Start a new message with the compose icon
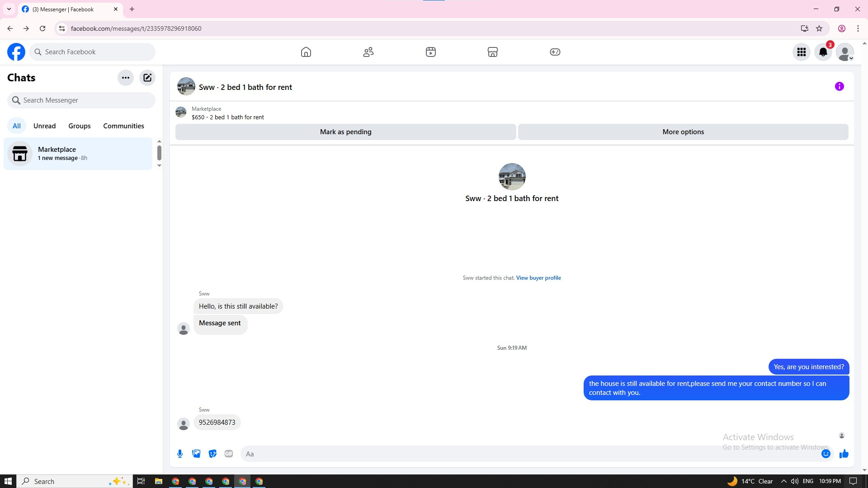This screenshot has width=868, height=488. (147, 78)
